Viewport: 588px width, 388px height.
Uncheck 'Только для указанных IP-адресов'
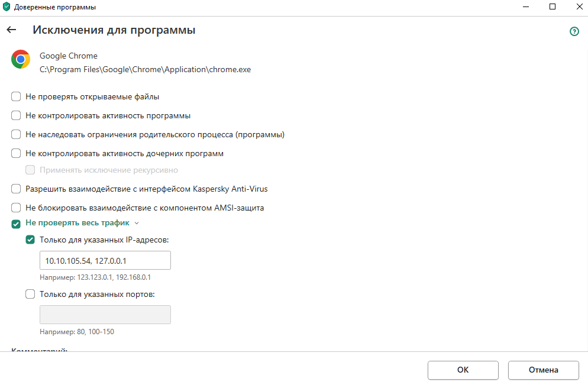click(x=30, y=240)
